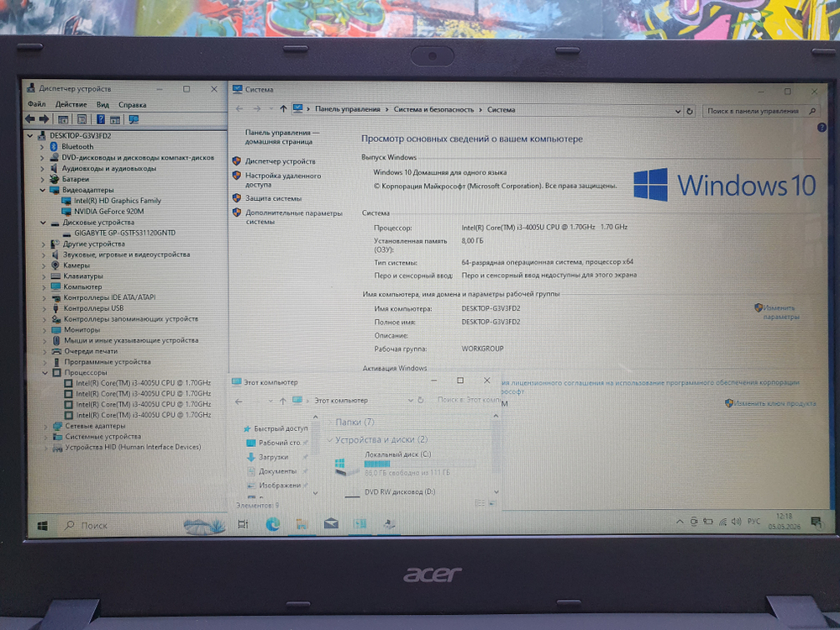Select DVD RW дисковод (D:)
This screenshot has height=630, width=840.
400,491
